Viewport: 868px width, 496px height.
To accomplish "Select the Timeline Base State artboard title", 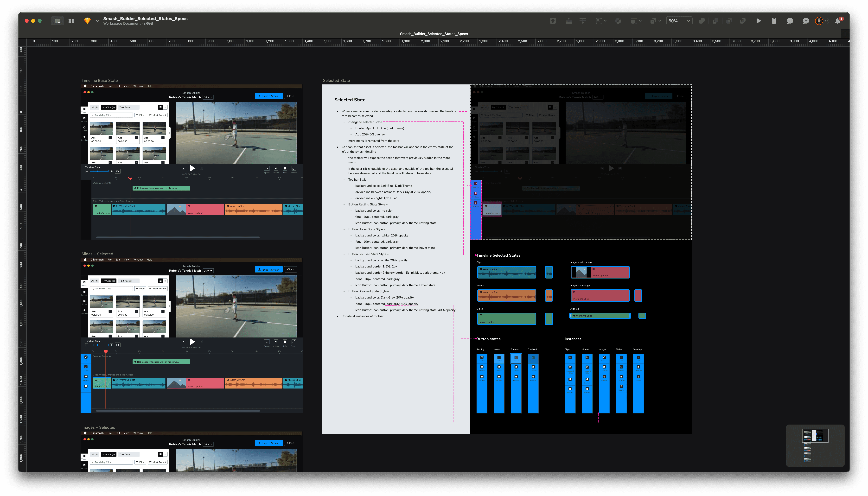I will 99,80.
